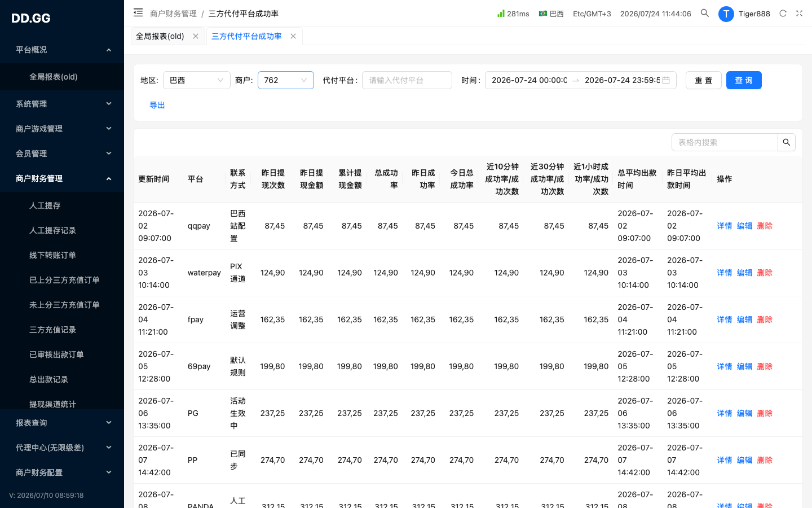Open the calendar icon in time range
812x508 pixels.
[666, 80]
